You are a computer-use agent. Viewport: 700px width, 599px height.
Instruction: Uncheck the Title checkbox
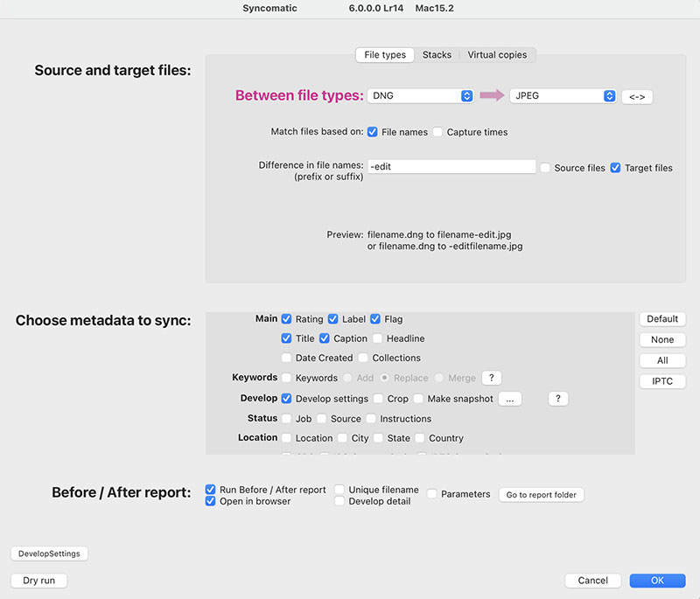pyautogui.click(x=287, y=338)
